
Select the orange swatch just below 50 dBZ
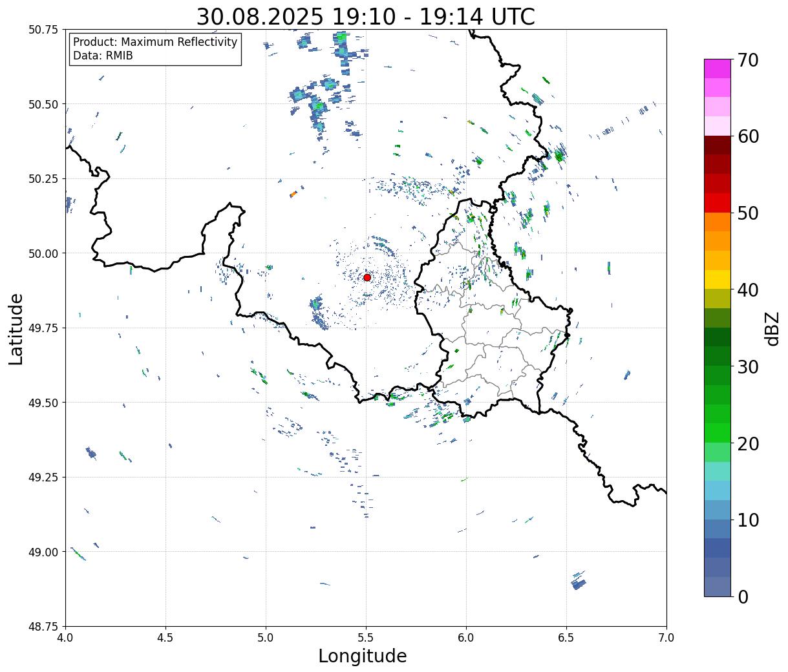718,222
